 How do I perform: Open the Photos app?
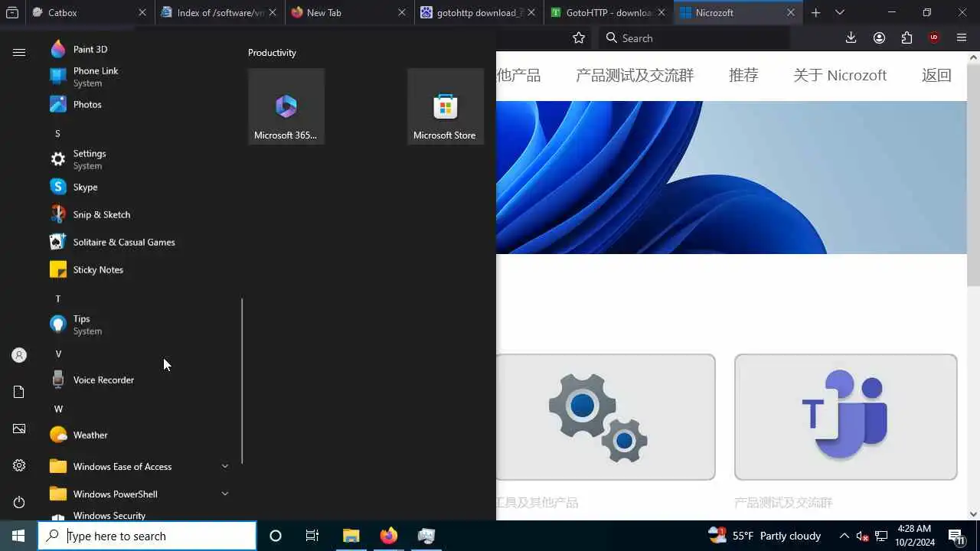138,104
